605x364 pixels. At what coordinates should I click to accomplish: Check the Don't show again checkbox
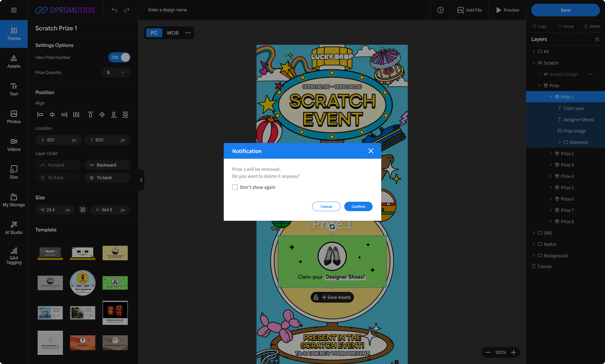(x=235, y=187)
